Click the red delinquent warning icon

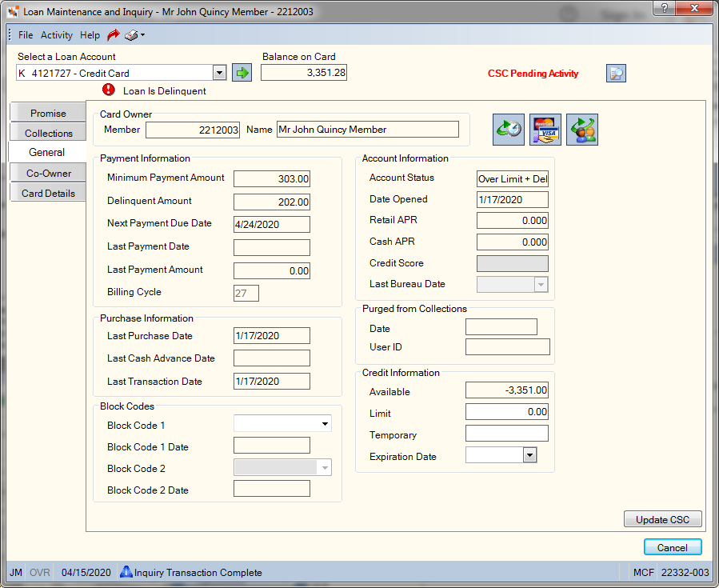[109, 90]
